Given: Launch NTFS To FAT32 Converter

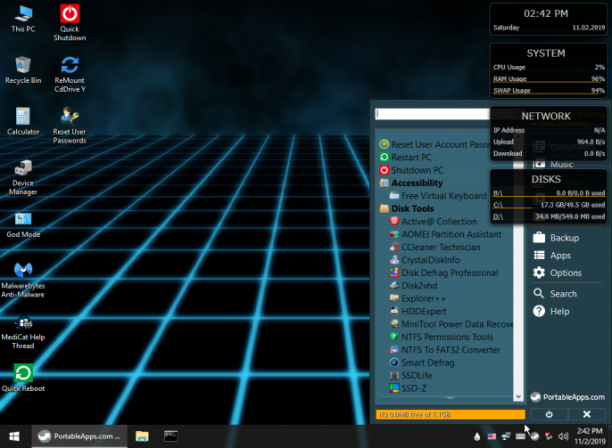Looking at the screenshot, I should 445,350.
